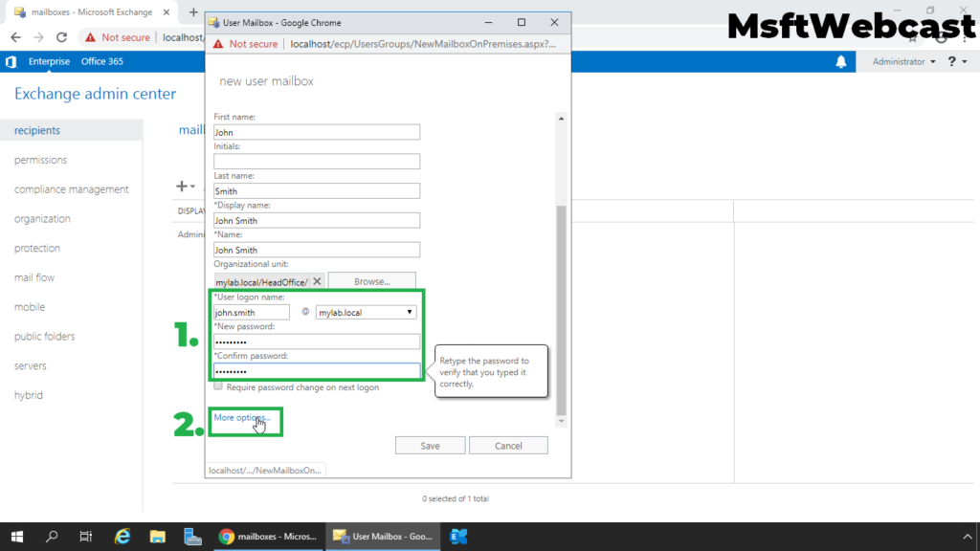Click the Office logo icon in header
980x551 pixels.
pos(11,61)
